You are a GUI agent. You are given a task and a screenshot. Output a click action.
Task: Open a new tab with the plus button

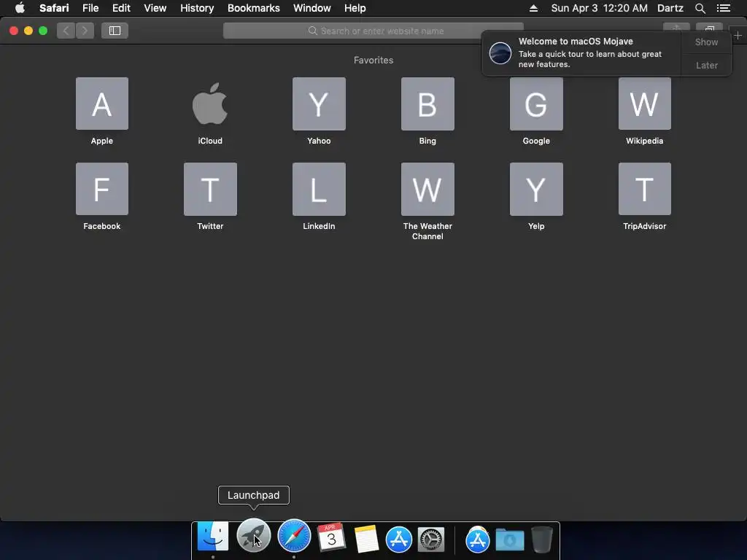[x=738, y=36]
